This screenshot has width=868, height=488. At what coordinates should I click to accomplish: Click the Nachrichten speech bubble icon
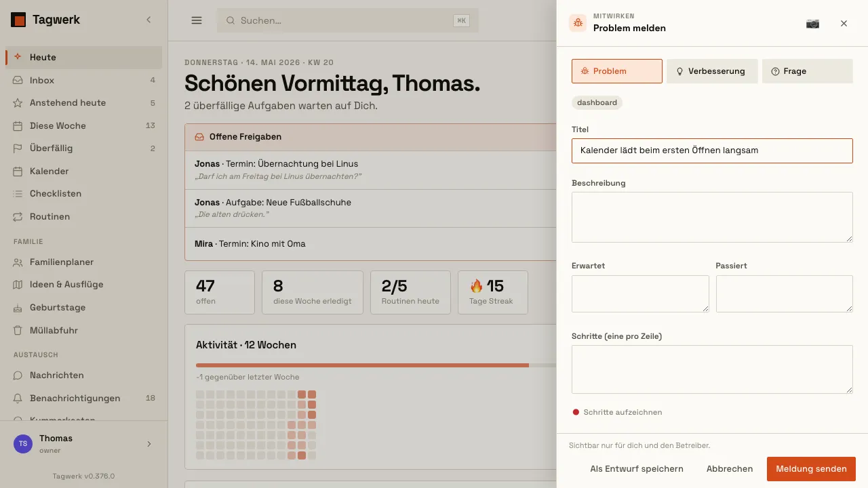(x=18, y=375)
